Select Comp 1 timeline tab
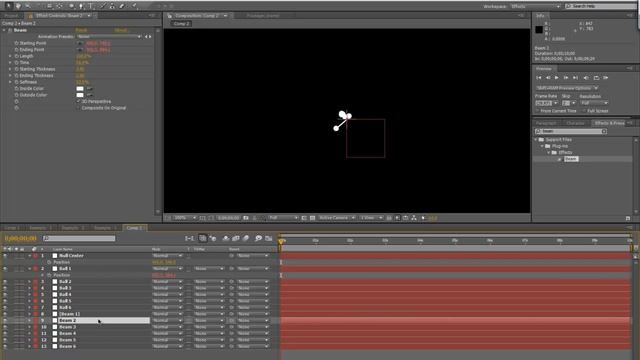The height and width of the screenshot is (360, 640). (11, 228)
